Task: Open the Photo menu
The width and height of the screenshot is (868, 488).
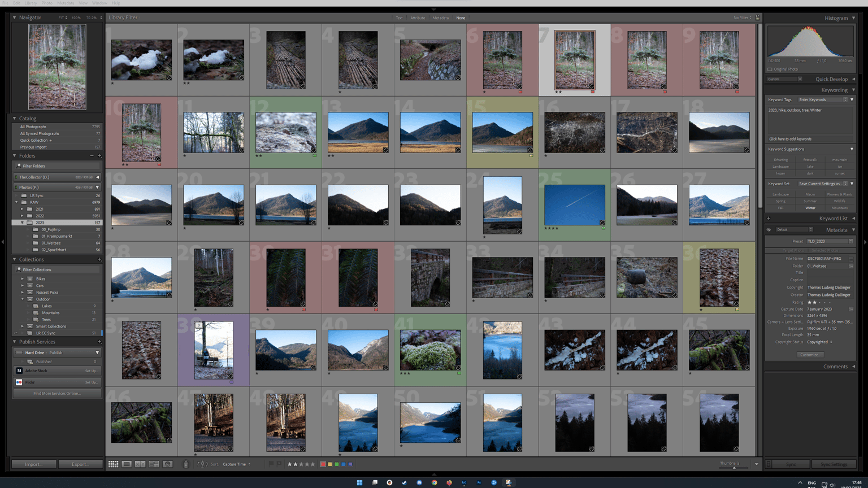Action: pos(47,3)
